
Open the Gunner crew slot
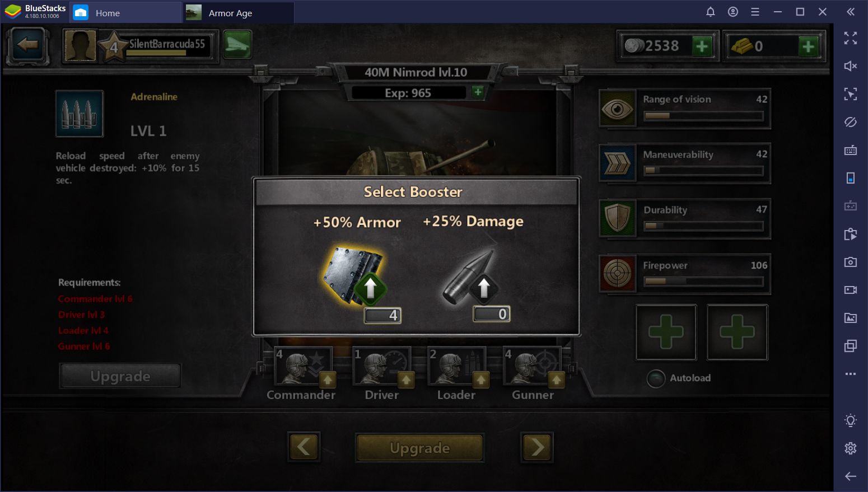pyautogui.click(x=534, y=367)
